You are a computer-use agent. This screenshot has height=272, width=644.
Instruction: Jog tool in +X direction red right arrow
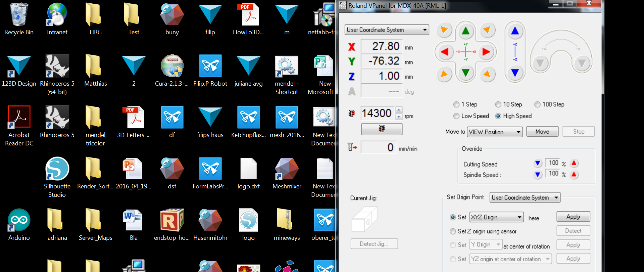click(x=486, y=52)
